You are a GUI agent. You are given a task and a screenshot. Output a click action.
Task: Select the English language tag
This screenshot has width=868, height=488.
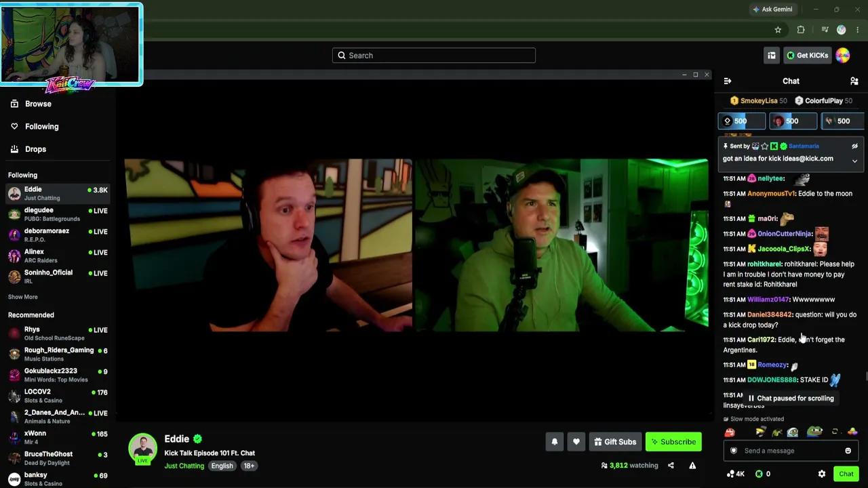(222, 466)
